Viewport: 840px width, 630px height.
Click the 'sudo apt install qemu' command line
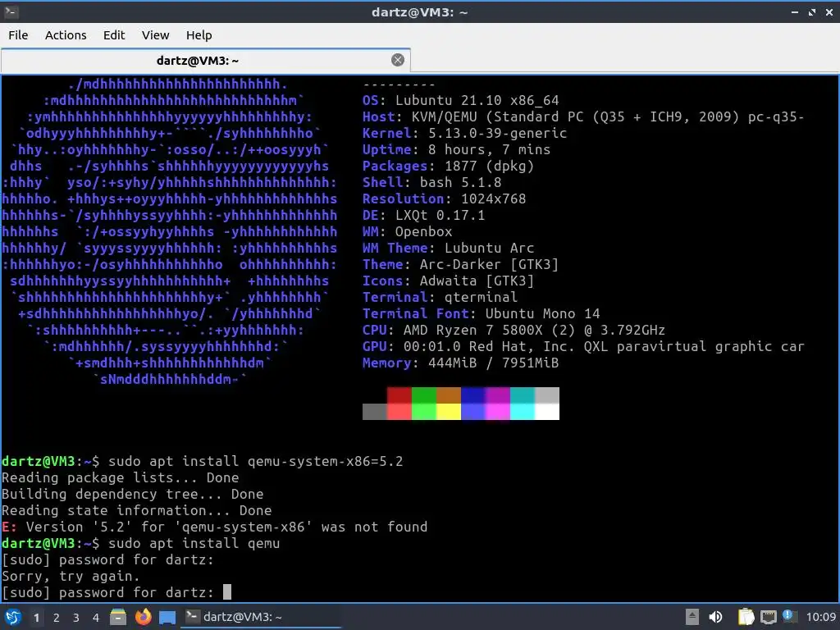pyautogui.click(x=194, y=543)
